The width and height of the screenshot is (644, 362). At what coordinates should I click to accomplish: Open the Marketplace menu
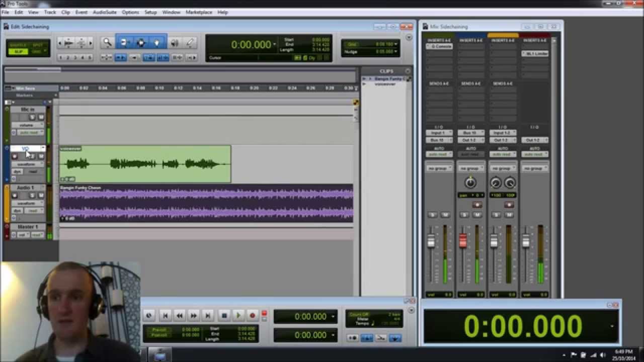pos(199,12)
